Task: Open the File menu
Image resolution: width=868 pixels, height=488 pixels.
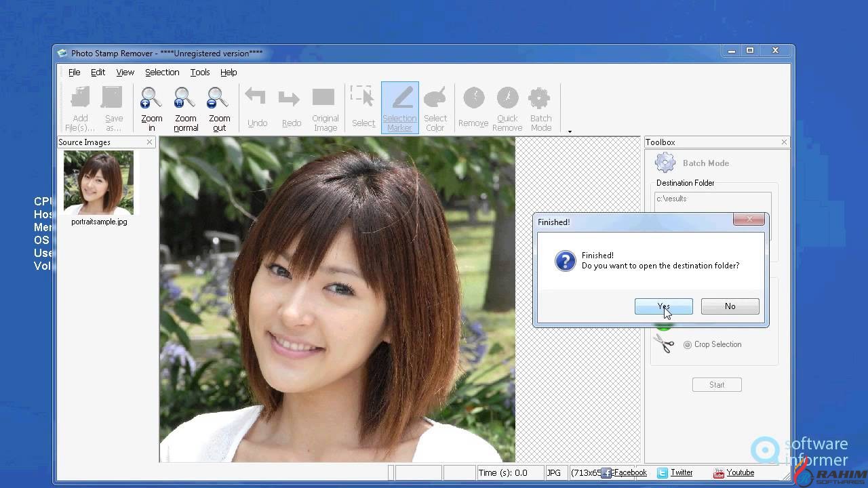Action: tap(74, 72)
